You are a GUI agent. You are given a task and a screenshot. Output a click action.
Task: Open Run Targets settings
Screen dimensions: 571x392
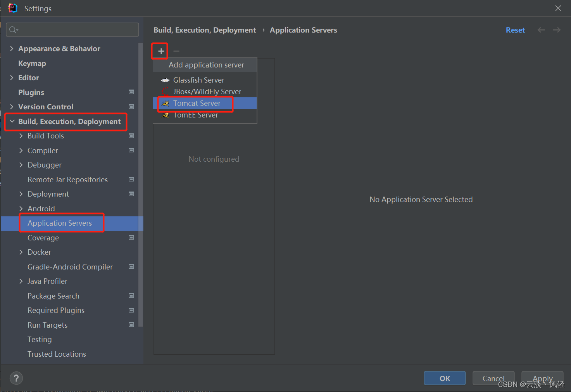(47, 325)
